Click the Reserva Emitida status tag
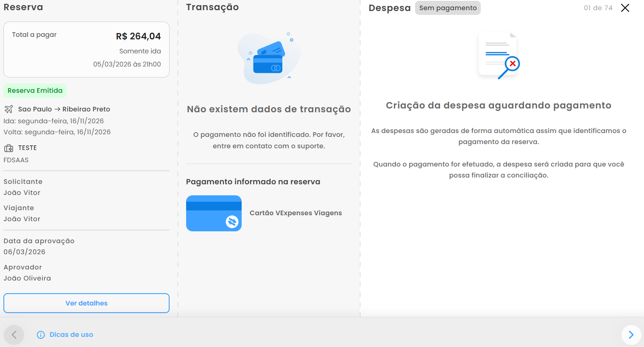The image size is (644, 347). (x=35, y=91)
